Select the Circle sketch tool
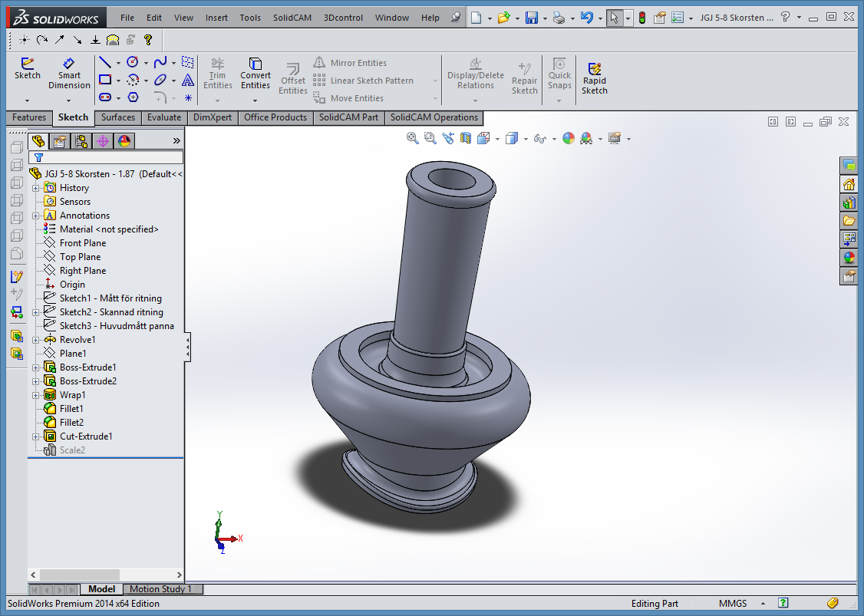Screen dimensions: 864x616 pyautogui.click(x=132, y=62)
